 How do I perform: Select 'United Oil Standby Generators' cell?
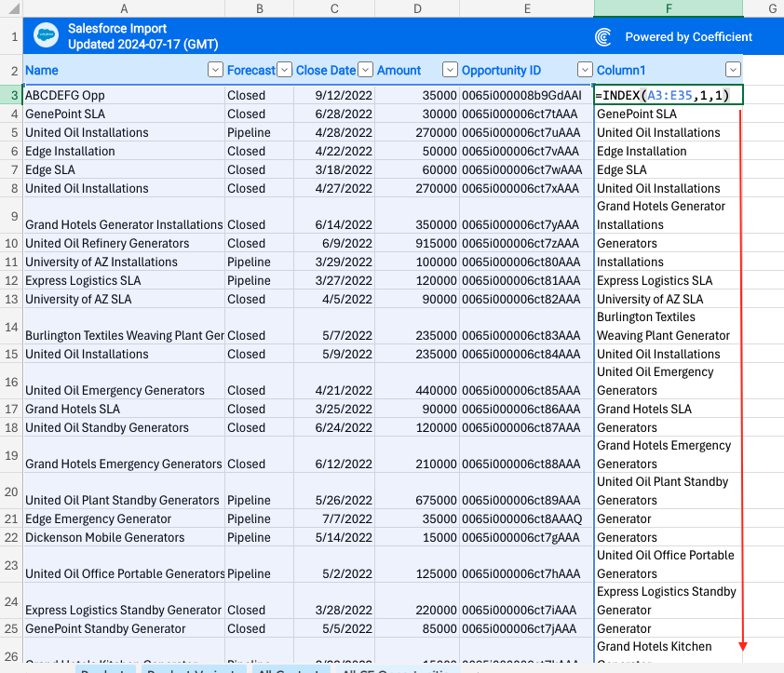pos(124,427)
